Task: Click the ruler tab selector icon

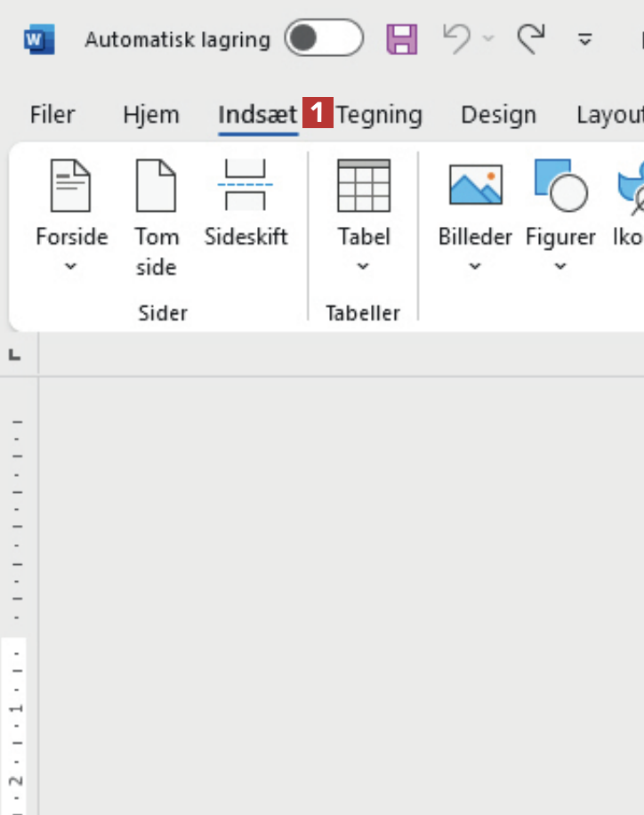Action: (15, 355)
